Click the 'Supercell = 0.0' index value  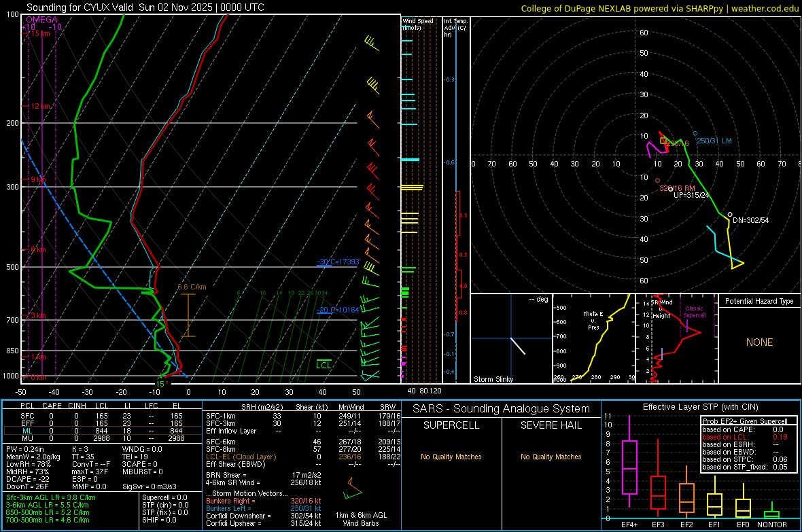[x=164, y=497]
